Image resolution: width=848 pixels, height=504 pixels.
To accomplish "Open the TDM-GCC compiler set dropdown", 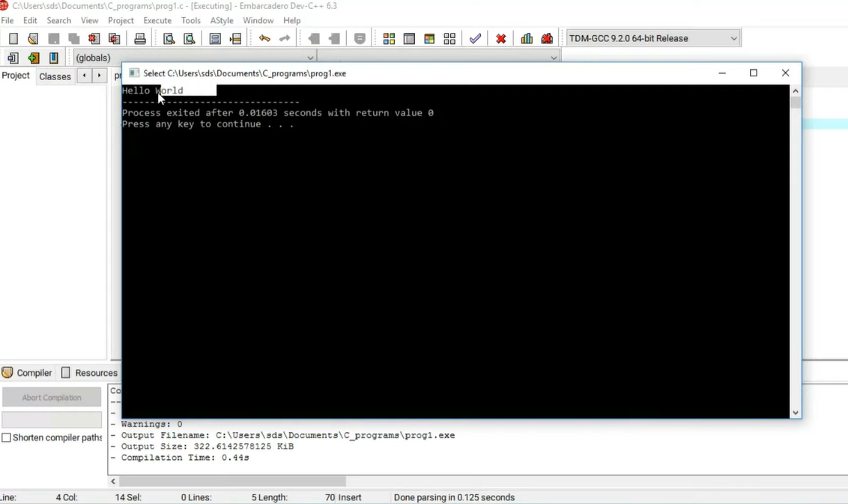I will coord(733,38).
